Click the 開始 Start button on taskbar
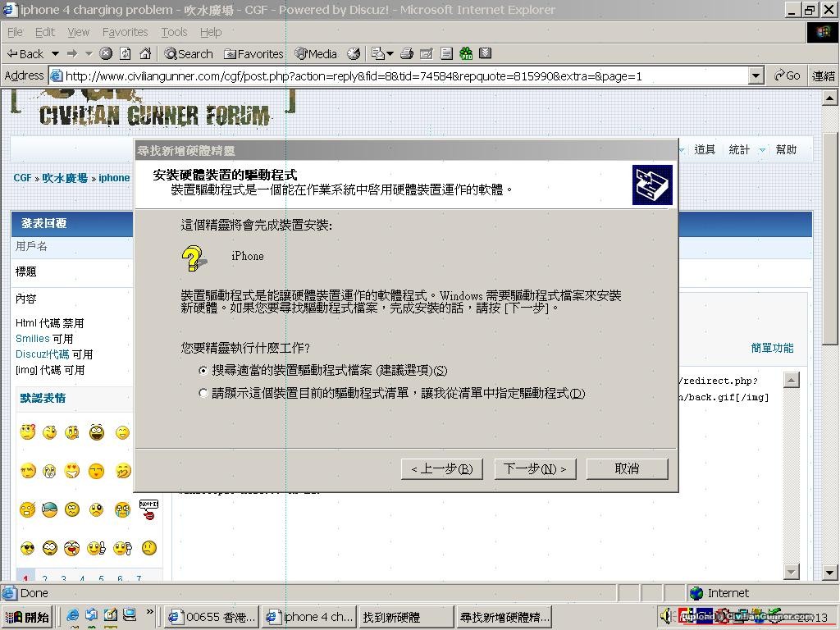This screenshot has height=630, width=840. (x=28, y=617)
